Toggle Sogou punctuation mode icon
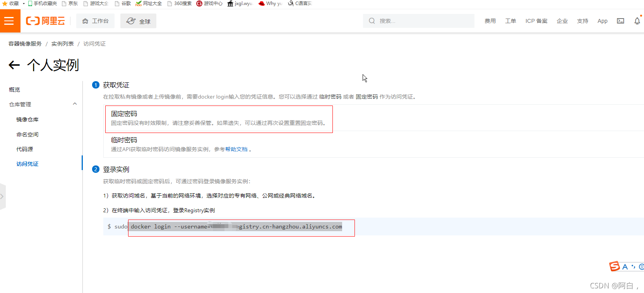Image resolution: width=644 pixels, height=293 pixels. [x=633, y=267]
